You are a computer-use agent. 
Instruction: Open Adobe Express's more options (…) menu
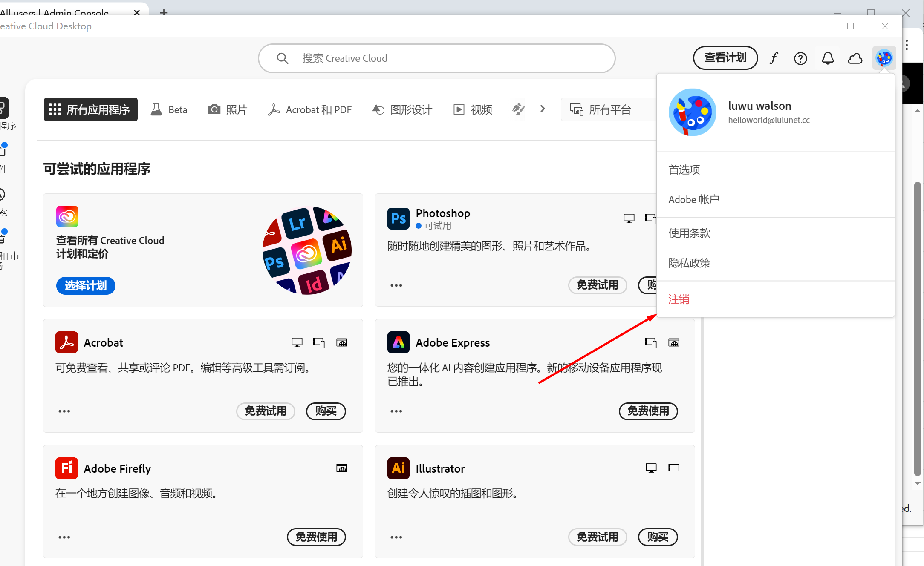[x=396, y=411]
